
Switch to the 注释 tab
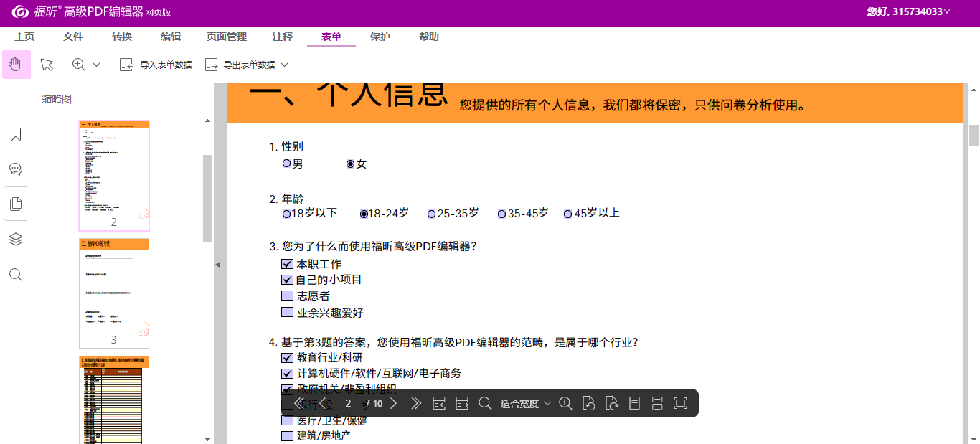[283, 37]
